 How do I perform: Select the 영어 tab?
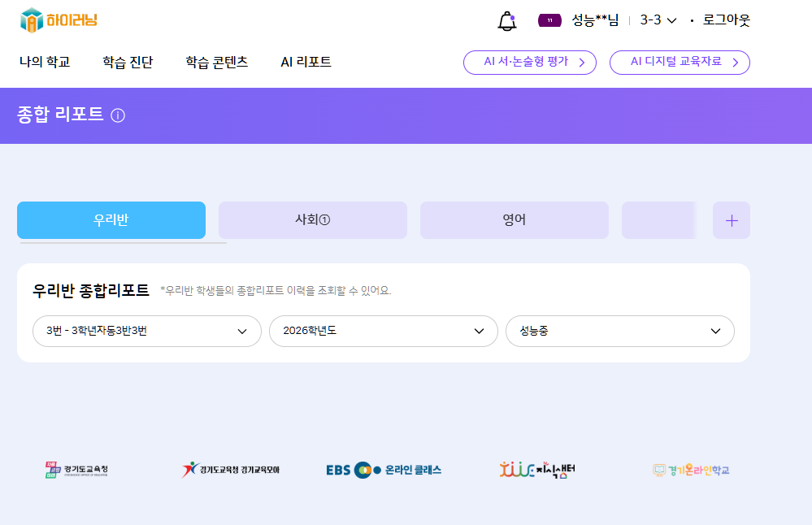514,220
